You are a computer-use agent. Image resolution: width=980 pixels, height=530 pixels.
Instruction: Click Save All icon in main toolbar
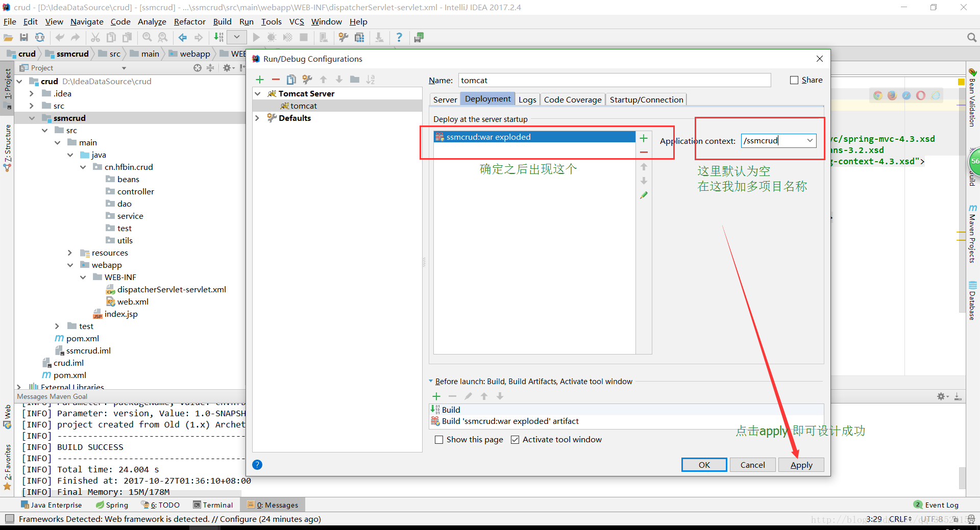pos(24,37)
